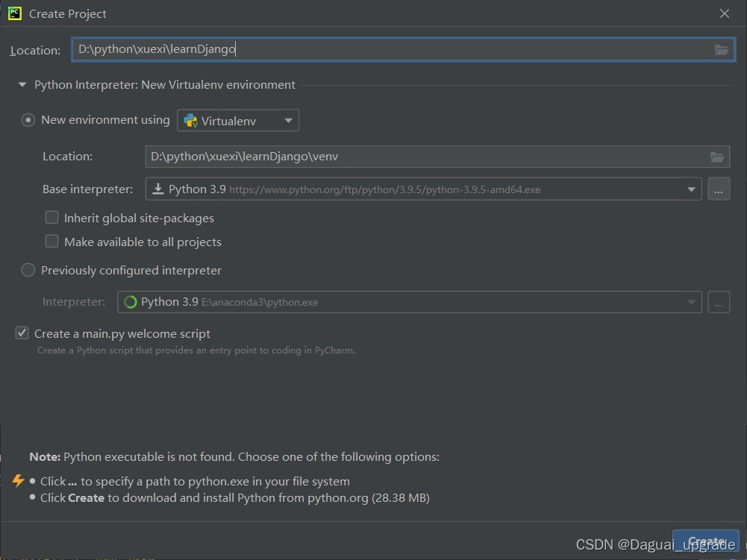Viewport: 747px width, 560px height.
Task: Select Previously configured interpreter radio button
Action: (x=28, y=270)
